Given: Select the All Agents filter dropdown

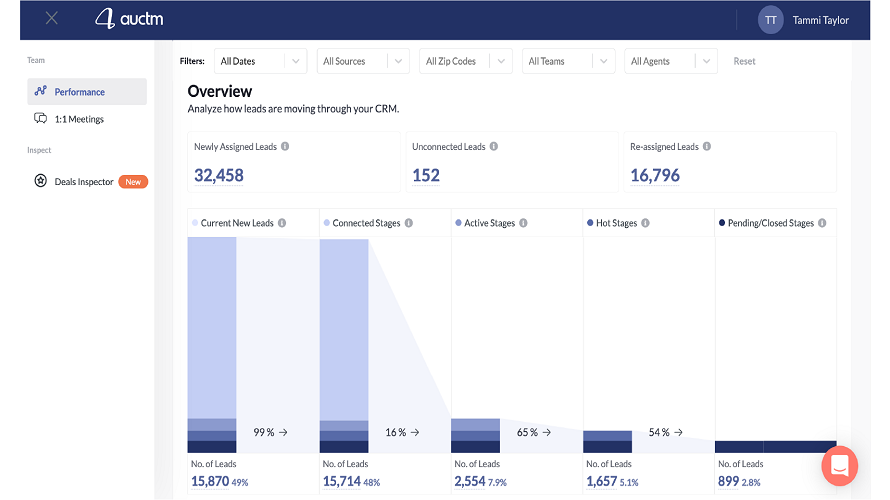Looking at the screenshot, I should 671,61.
